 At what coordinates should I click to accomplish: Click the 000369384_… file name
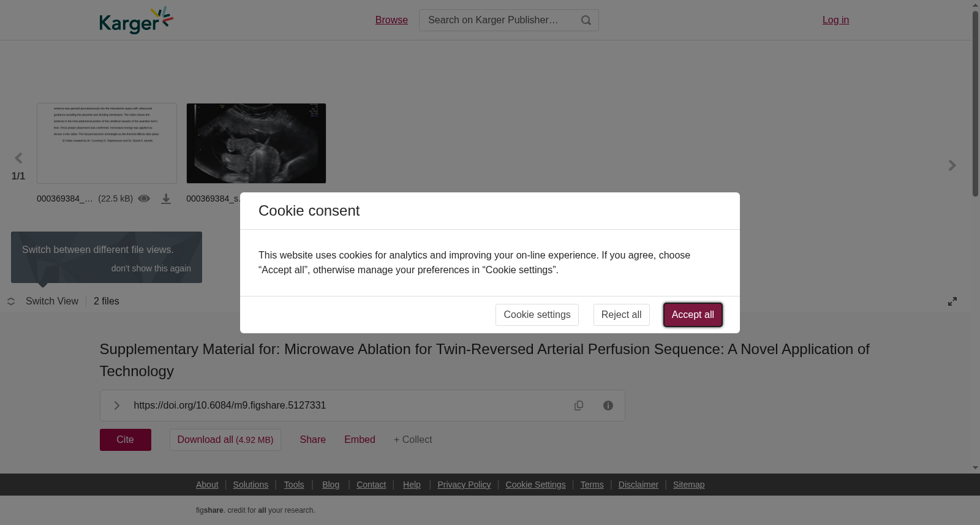coord(65,198)
